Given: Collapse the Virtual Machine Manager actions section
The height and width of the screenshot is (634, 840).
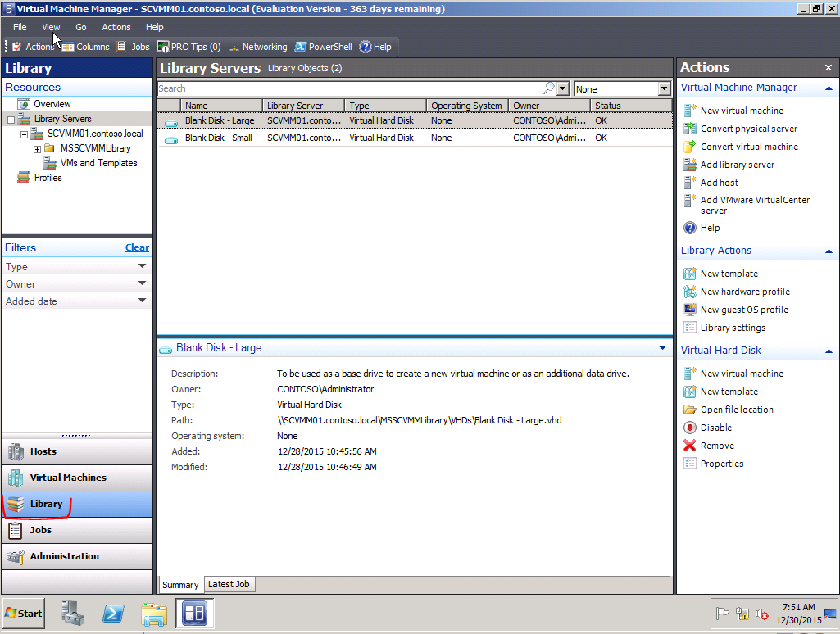Looking at the screenshot, I should pos(829,88).
